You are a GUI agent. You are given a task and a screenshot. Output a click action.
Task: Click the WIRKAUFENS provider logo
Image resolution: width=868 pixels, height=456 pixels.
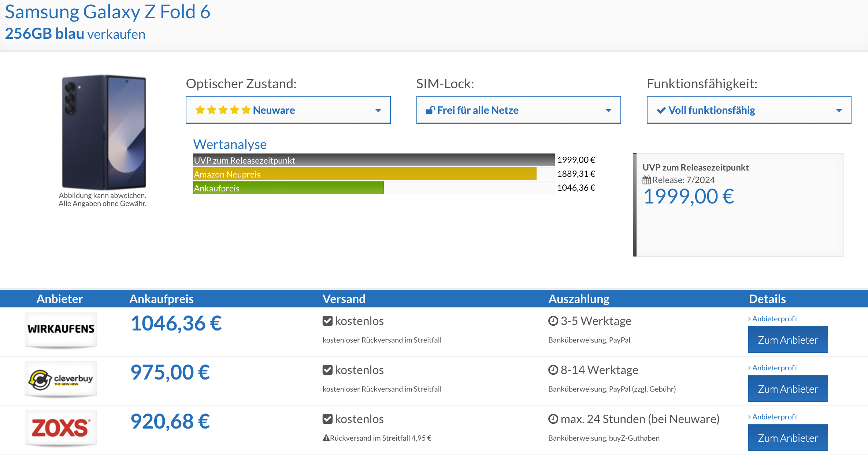coord(61,329)
